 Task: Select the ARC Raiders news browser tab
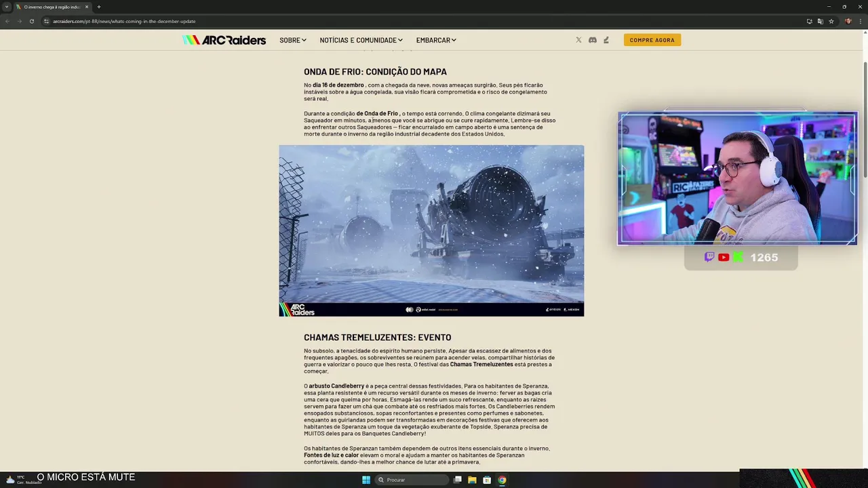tap(52, 7)
